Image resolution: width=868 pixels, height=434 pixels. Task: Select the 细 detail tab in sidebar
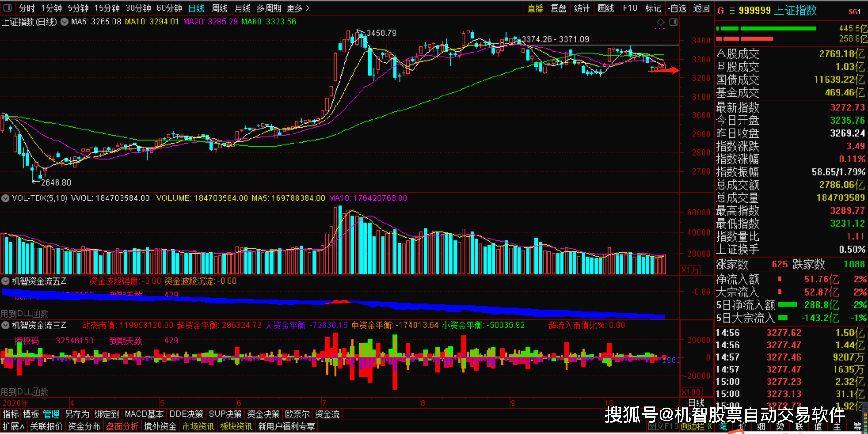coord(761,426)
